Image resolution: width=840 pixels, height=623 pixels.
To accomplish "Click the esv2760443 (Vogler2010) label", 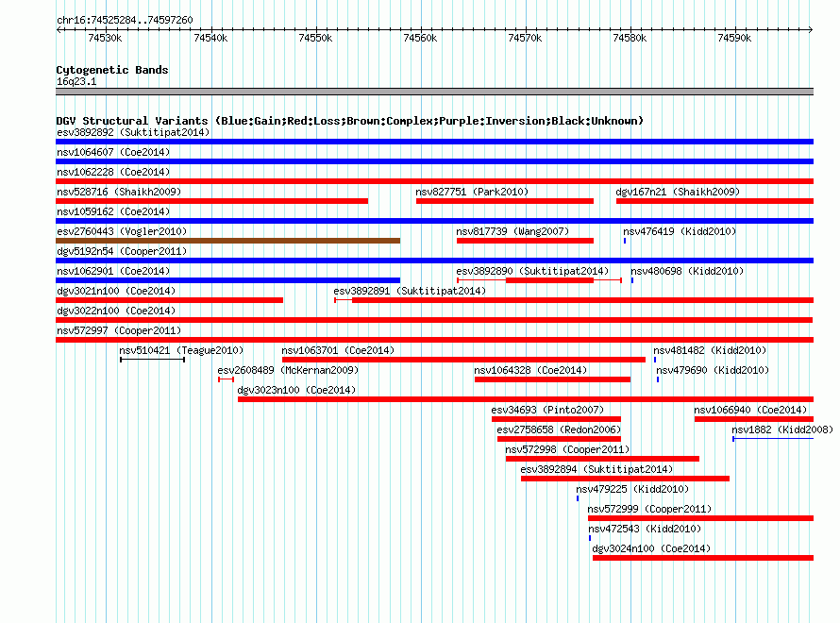I will click(x=122, y=231).
